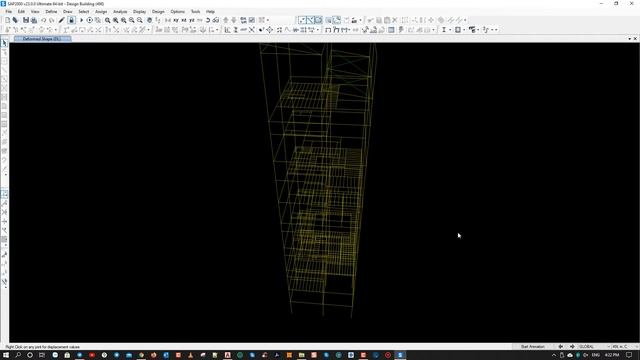This screenshot has width=640, height=360.
Task: Click the Save model icon
Action: tap(26, 20)
